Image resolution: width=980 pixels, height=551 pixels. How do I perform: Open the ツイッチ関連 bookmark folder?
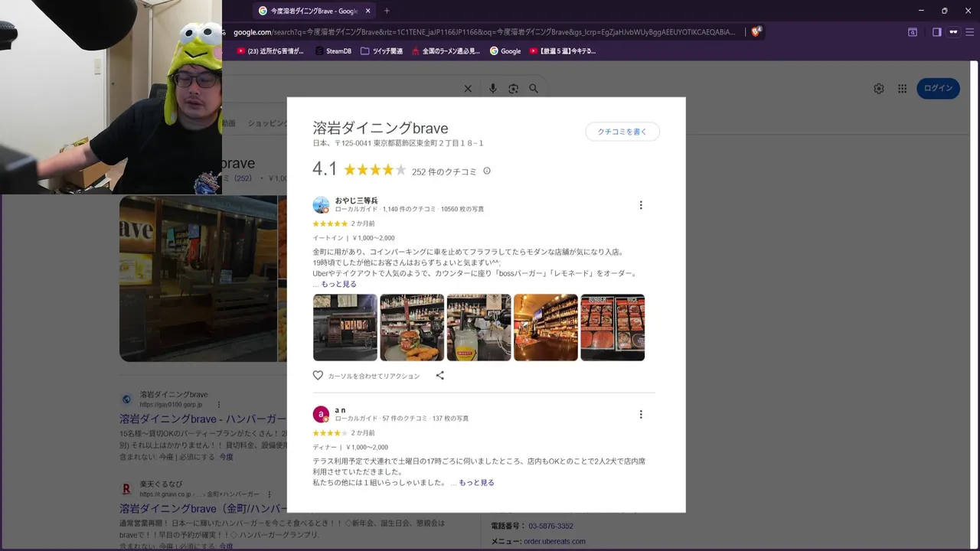click(x=381, y=51)
